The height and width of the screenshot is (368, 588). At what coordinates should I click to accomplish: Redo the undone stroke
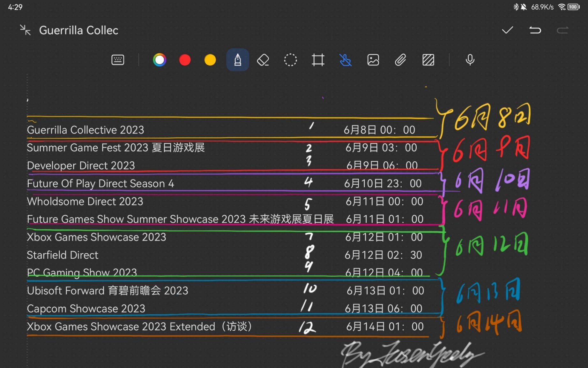(x=562, y=30)
